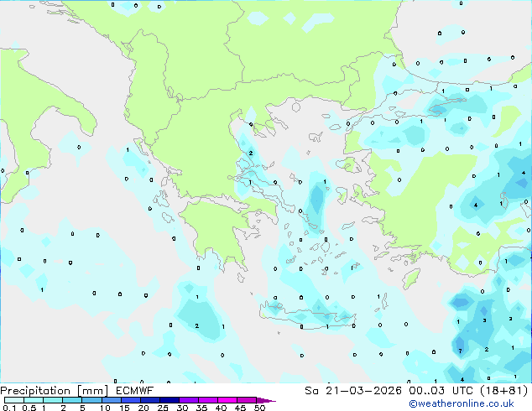Click the legend label 25
532x411 pixels.
(x=163, y=408)
